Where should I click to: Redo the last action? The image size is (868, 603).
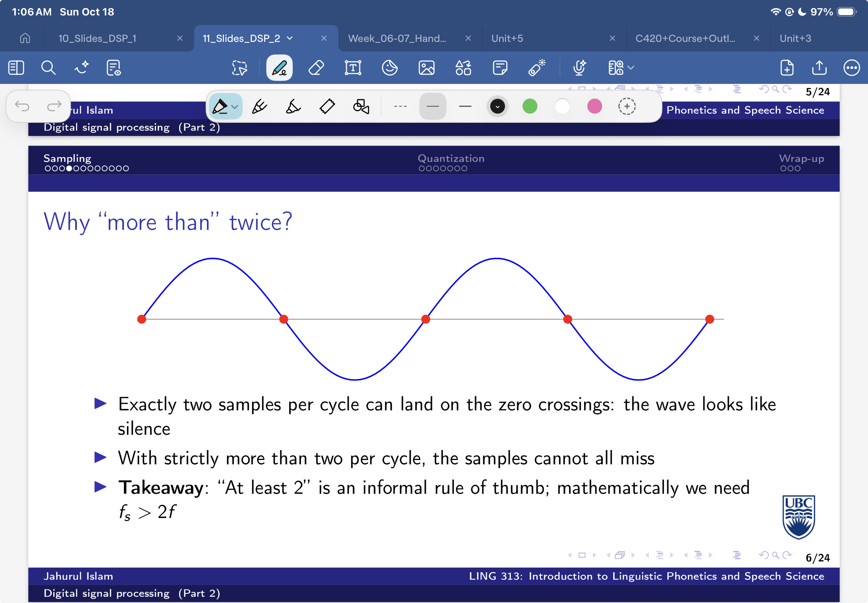pos(54,106)
